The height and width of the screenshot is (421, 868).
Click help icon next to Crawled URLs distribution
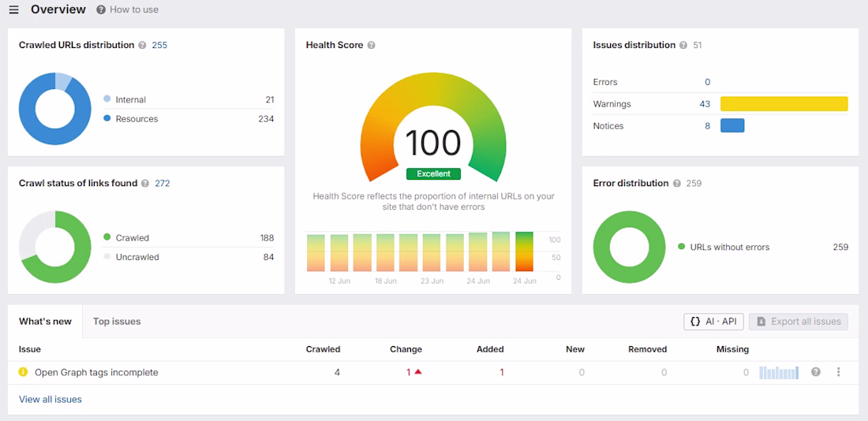(x=142, y=46)
